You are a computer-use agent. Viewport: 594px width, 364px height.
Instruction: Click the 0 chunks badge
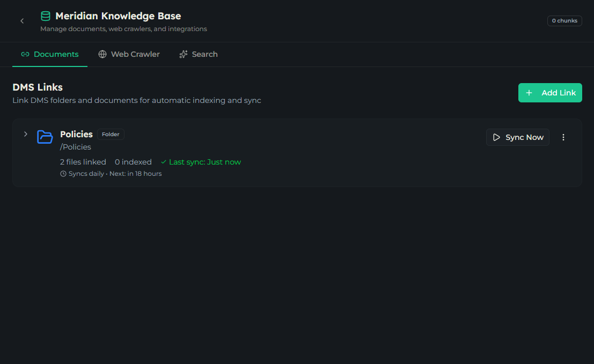pyautogui.click(x=564, y=21)
